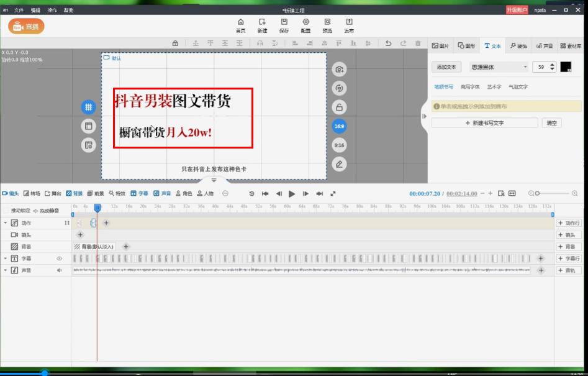588x376 pixels.
Task: Collapse the 动作 track row arrow
Action: (x=6, y=223)
